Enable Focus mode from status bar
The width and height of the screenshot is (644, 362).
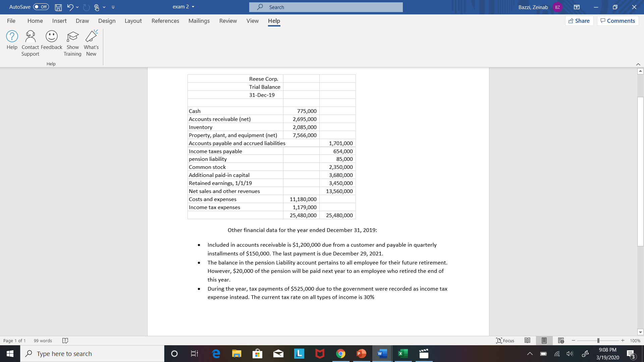point(505,341)
